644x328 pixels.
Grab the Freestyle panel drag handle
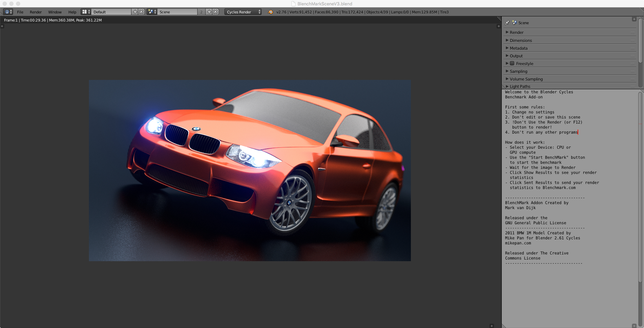click(x=633, y=64)
